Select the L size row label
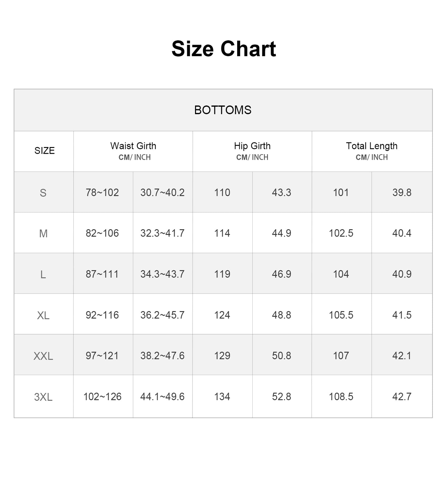448x491 pixels. (43, 275)
